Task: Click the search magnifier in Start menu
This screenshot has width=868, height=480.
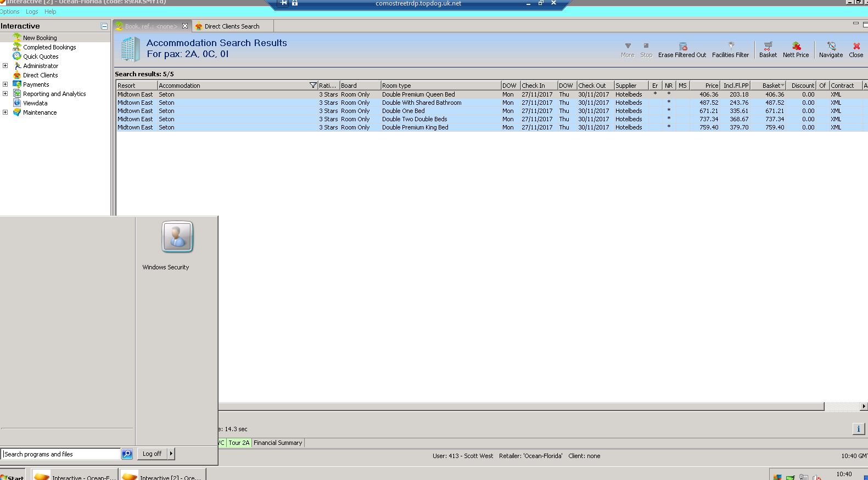Action: [x=127, y=454]
